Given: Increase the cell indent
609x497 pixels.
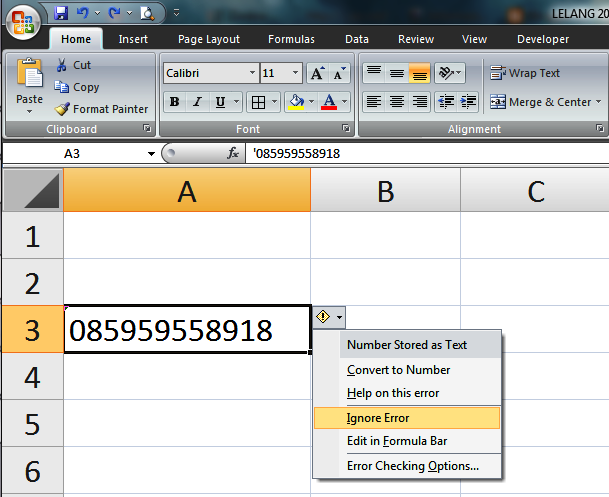Looking at the screenshot, I should coord(468,102).
